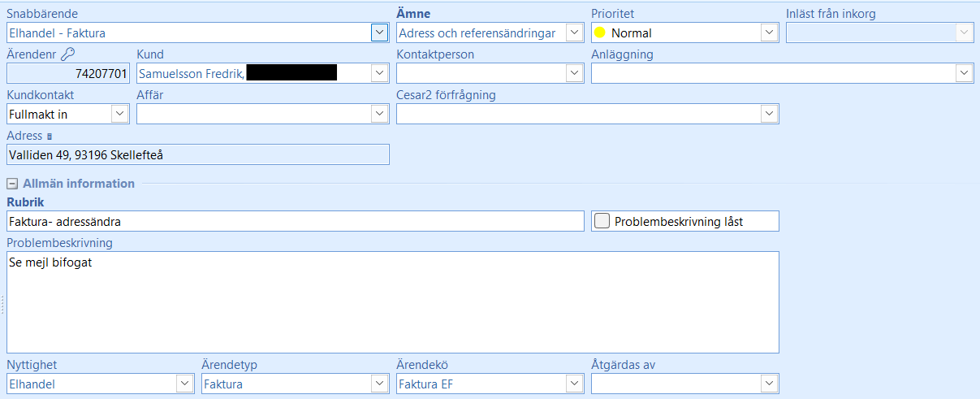Screen dimensions: 980x399
Task: Open the Kundkontakt dropdown showing Fullmakt in
Action: [x=119, y=114]
